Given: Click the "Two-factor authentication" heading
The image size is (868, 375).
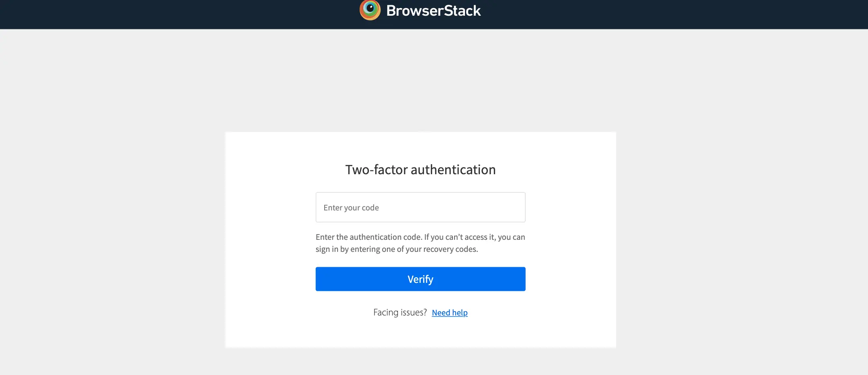Looking at the screenshot, I should tap(420, 170).
